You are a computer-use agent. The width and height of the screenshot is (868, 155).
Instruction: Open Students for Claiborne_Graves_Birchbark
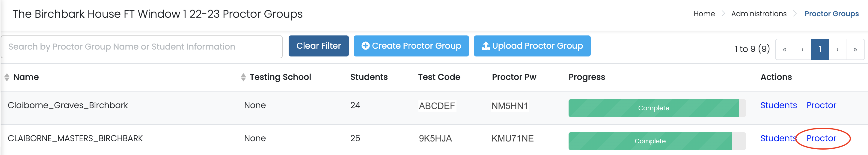click(x=778, y=105)
